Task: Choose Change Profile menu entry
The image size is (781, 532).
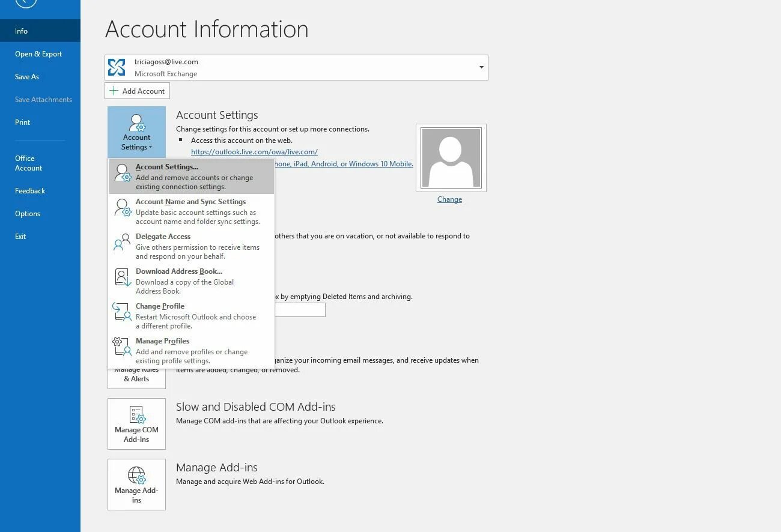Action: tap(191, 316)
